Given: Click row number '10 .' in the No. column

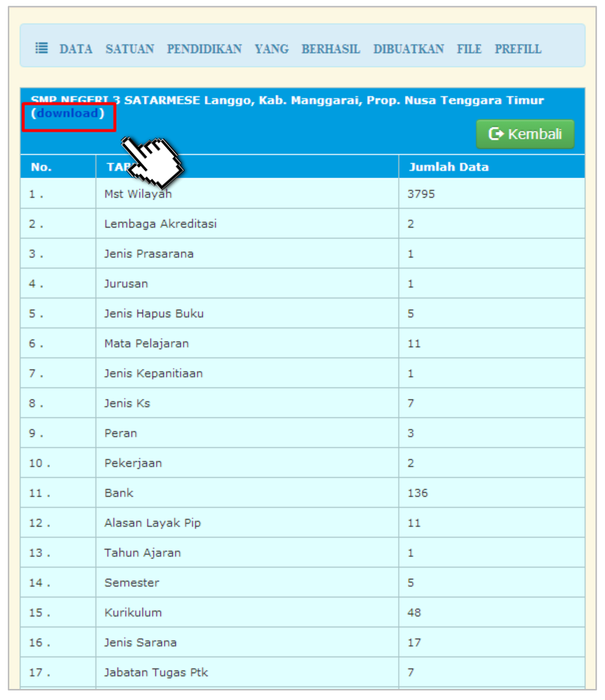Looking at the screenshot, I should (39, 463).
